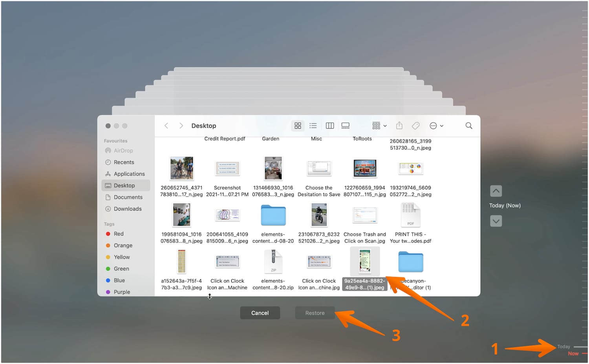Image resolution: width=589 pixels, height=364 pixels.
Task: Click the back navigation arrow
Action: pos(166,126)
